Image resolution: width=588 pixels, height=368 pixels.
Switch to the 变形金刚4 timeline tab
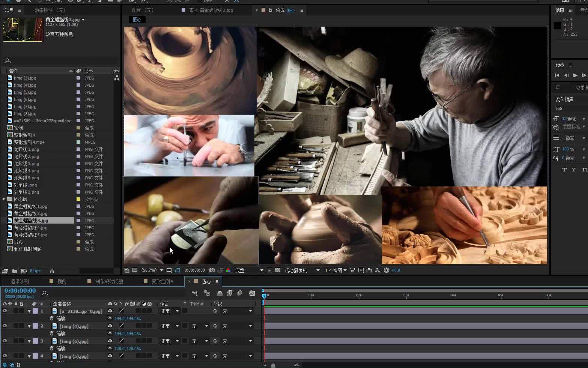tap(162, 281)
